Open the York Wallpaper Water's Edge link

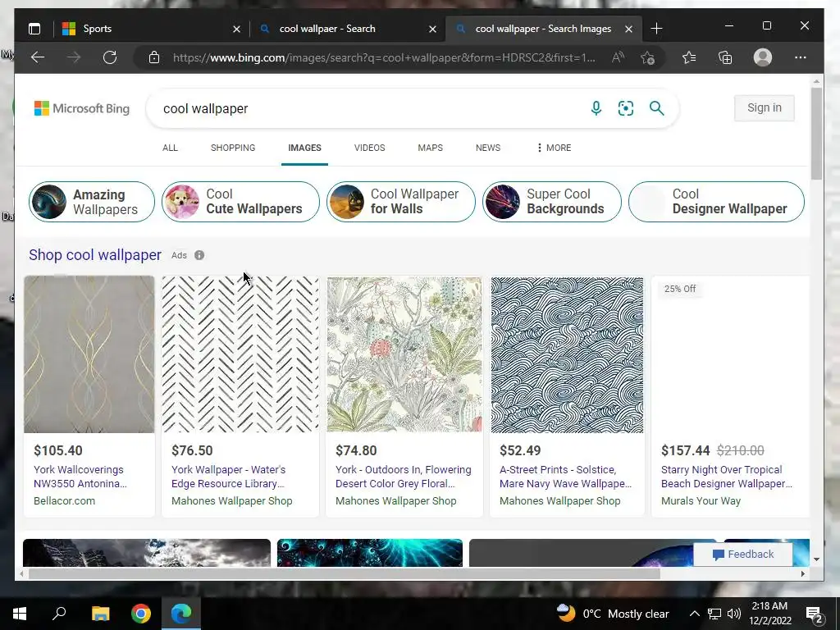pos(228,477)
